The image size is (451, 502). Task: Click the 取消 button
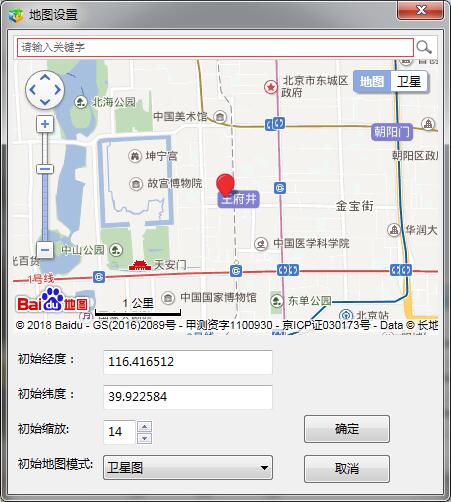(347, 469)
